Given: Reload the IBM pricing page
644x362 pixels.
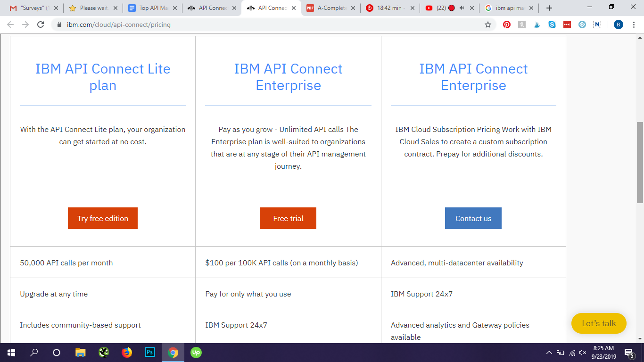Looking at the screenshot, I should pyautogui.click(x=41, y=25).
